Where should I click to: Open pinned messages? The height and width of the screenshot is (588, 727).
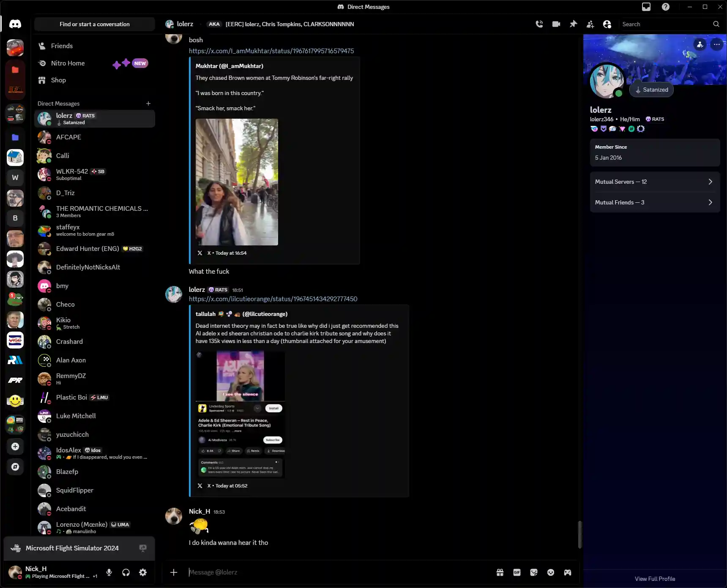[x=573, y=24]
